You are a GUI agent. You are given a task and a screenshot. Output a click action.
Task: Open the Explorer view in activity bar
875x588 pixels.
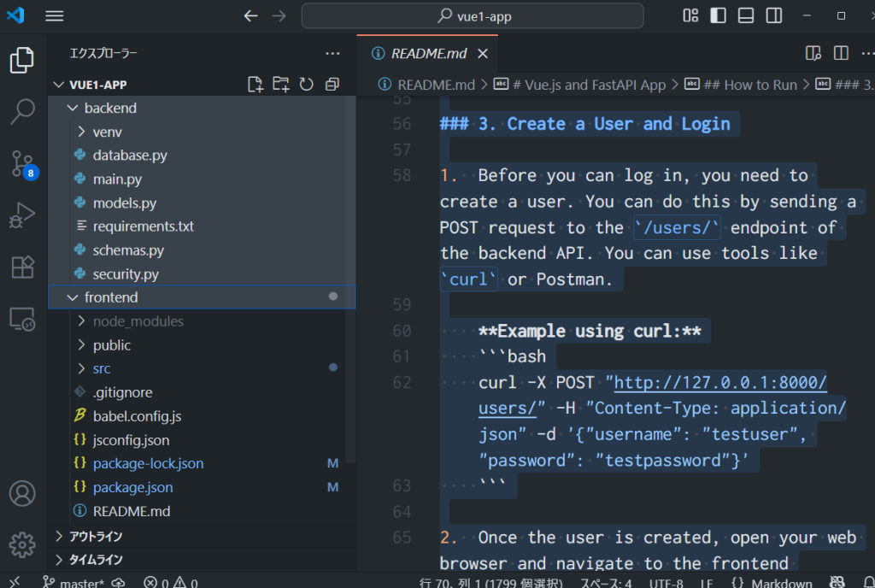coord(22,60)
